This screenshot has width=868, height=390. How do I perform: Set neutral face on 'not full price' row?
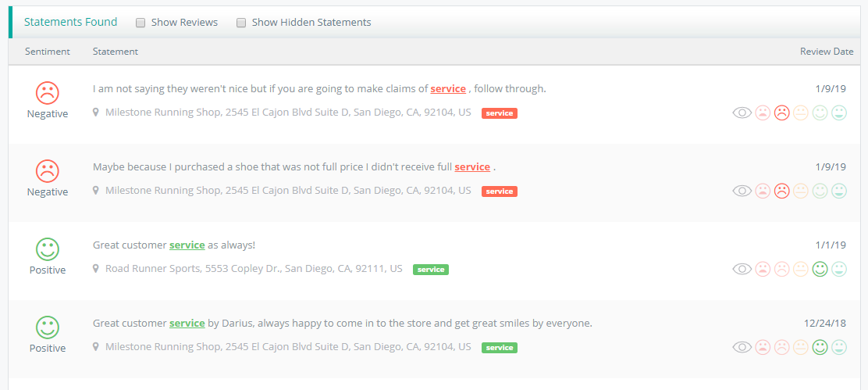click(x=800, y=191)
